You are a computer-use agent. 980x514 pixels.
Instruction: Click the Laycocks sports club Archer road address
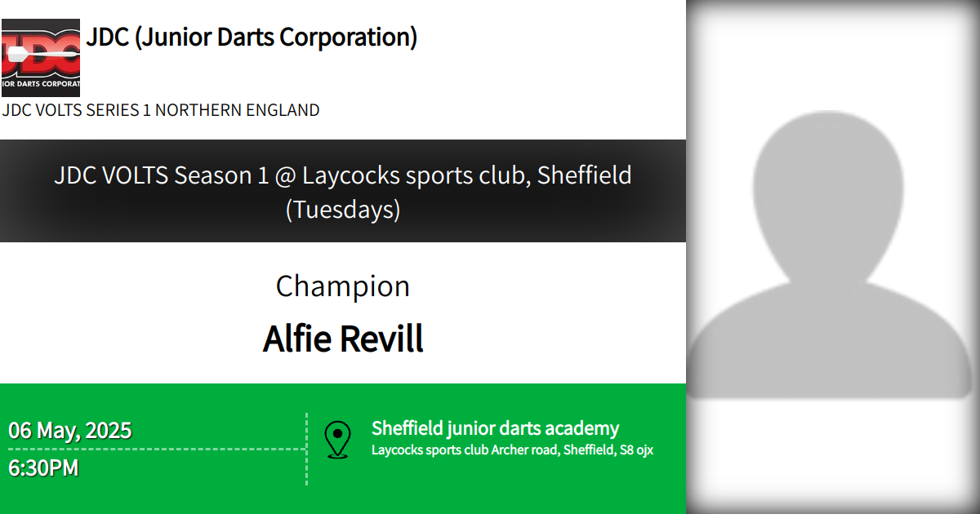click(x=512, y=450)
